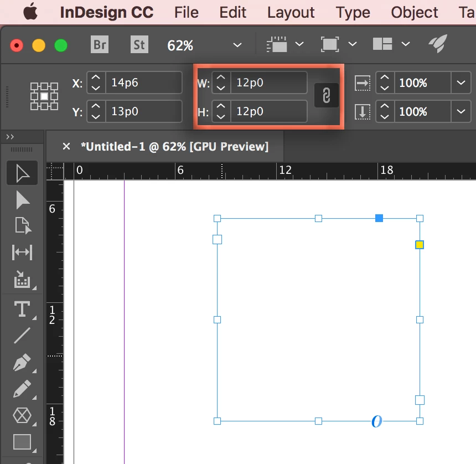Expand the tools panel with double arrows
The width and height of the screenshot is (476, 464).
tap(10, 137)
